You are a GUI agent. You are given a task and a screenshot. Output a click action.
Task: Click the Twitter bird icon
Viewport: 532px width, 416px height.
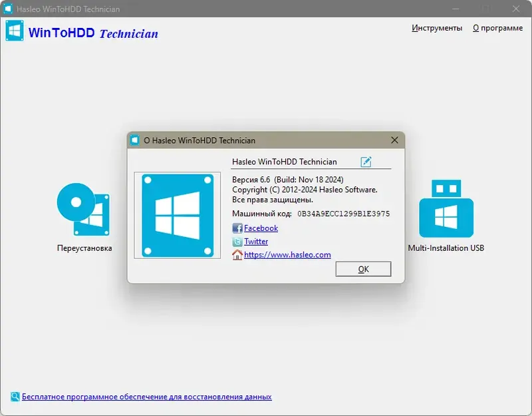(238, 242)
